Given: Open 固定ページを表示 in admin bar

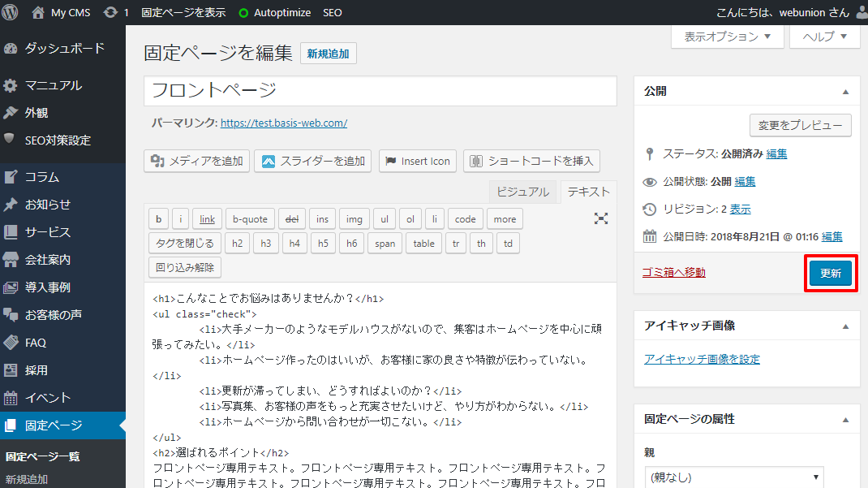Looking at the screenshot, I should [x=183, y=12].
